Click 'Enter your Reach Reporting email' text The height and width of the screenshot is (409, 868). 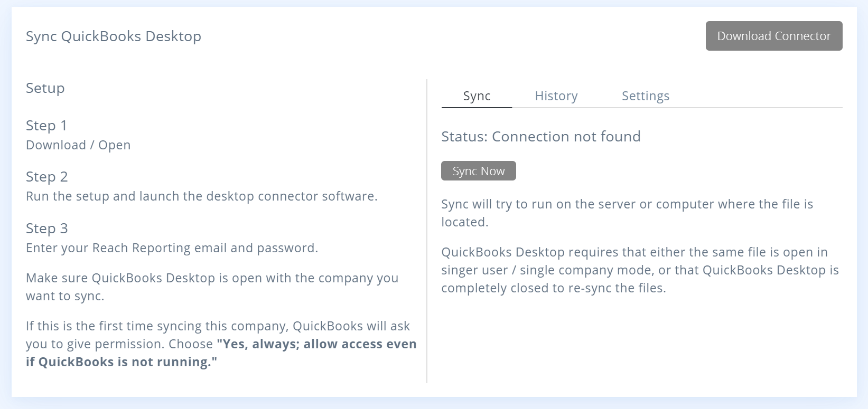[x=172, y=248]
